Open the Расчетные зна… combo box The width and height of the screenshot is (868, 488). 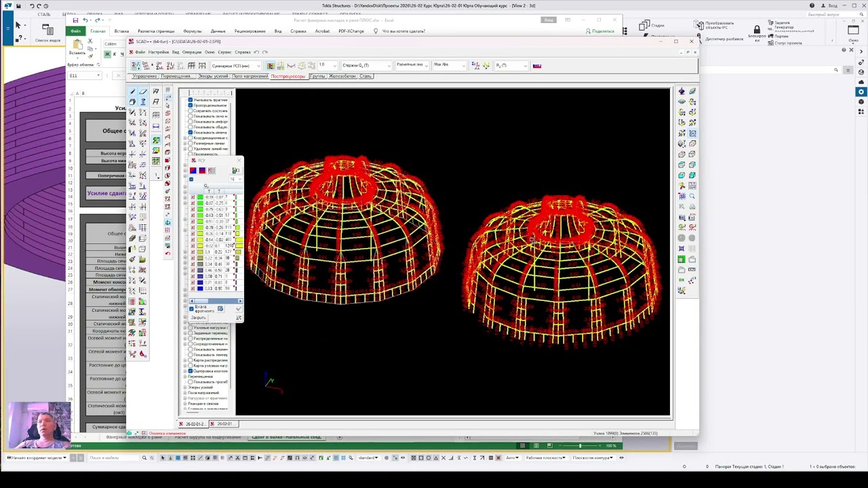tap(412, 65)
